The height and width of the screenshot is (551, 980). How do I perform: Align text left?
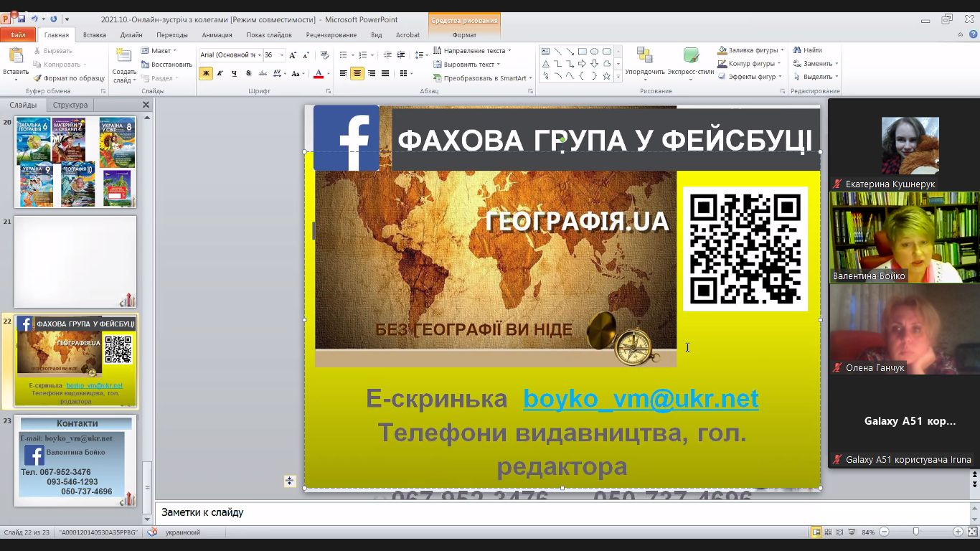pyautogui.click(x=344, y=73)
